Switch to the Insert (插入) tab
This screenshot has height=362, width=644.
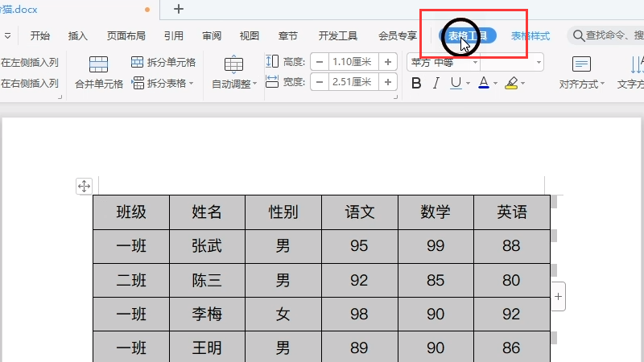tap(78, 35)
